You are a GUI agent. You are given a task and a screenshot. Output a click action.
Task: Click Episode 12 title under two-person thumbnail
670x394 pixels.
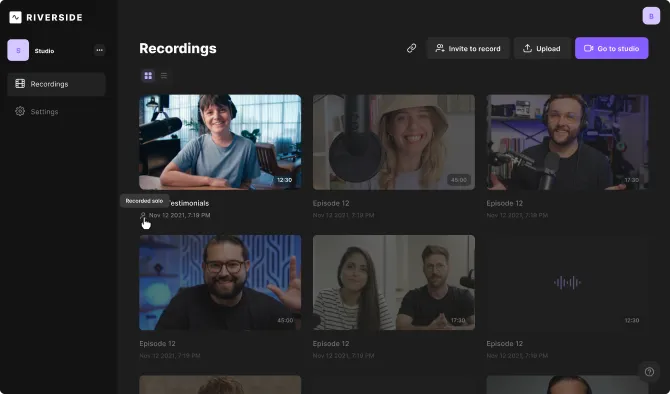click(x=331, y=344)
